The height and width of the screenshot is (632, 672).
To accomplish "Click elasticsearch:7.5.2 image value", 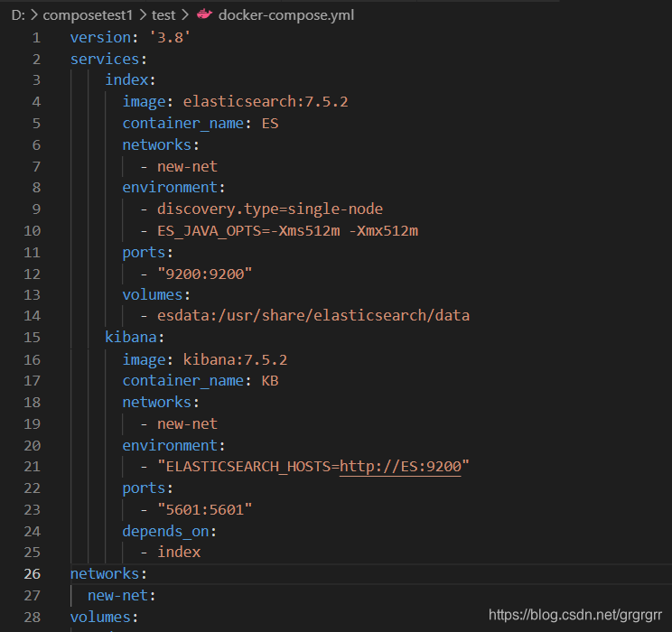I will (x=266, y=101).
